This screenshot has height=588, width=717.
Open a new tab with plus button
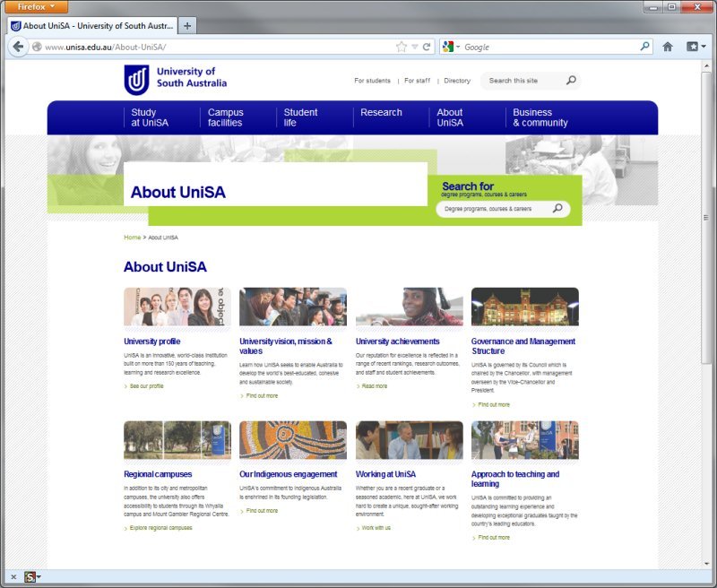tap(187, 26)
